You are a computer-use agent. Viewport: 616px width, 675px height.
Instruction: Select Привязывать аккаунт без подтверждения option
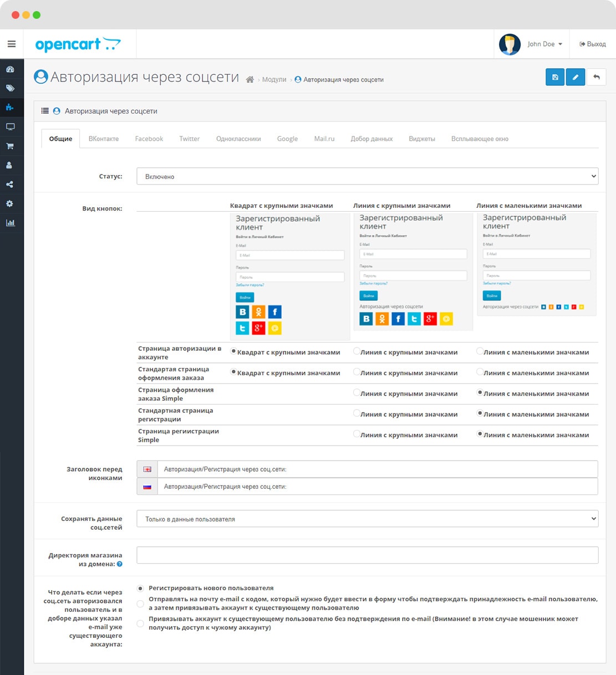pyautogui.click(x=140, y=623)
